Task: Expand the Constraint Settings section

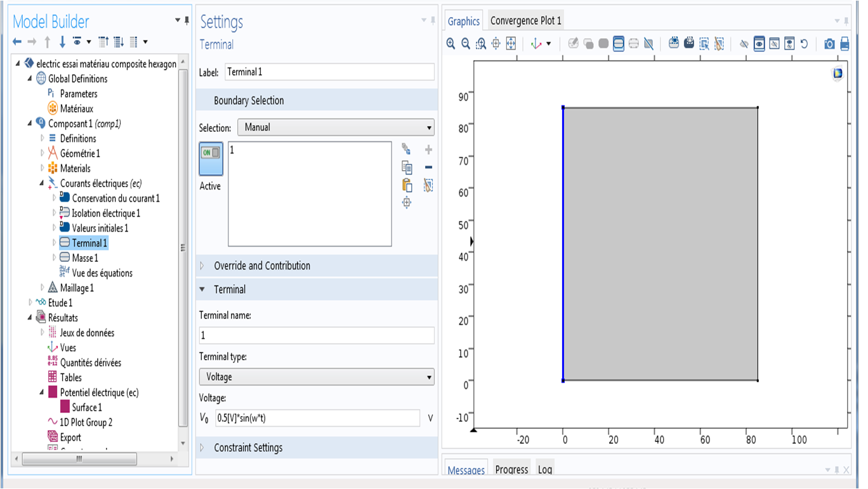Action: [248, 448]
